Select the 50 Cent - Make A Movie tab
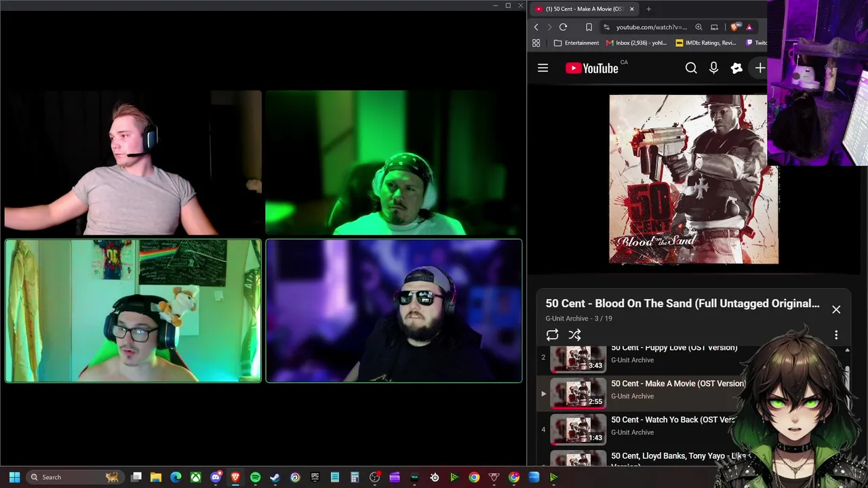The height and width of the screenshot is (488, 868). (x=585, y=9)
